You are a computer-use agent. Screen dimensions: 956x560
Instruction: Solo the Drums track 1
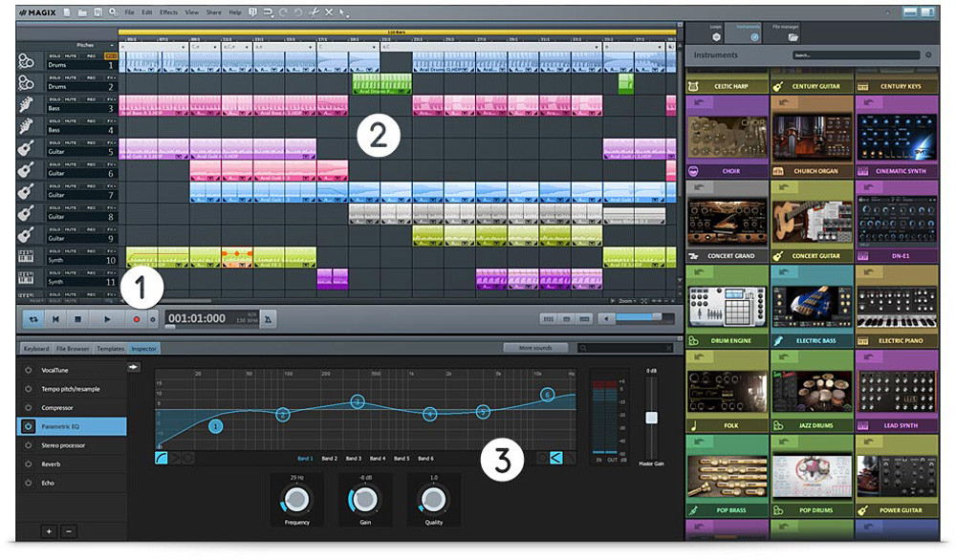(x=54, y=56)
